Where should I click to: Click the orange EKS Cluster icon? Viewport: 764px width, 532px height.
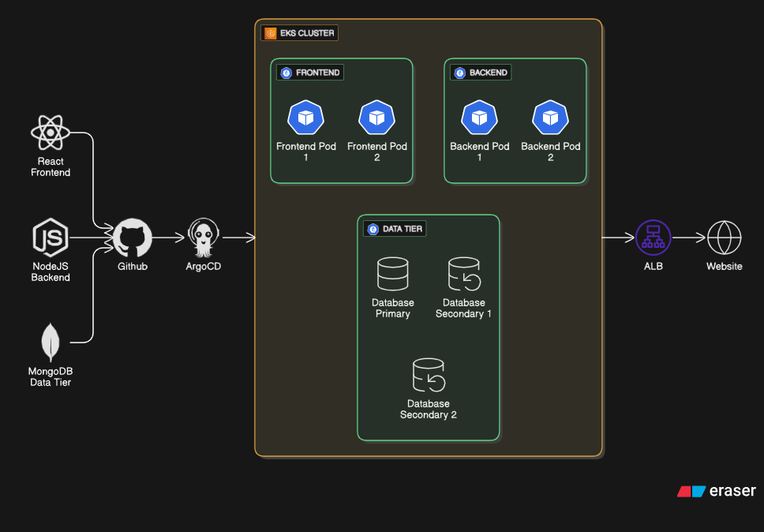point(271,33)
